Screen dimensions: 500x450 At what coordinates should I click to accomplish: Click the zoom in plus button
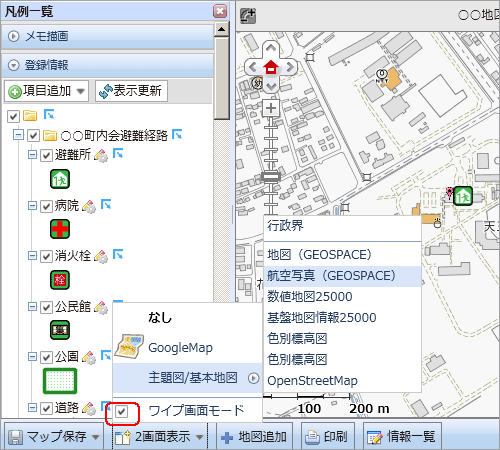coord(271,108)
